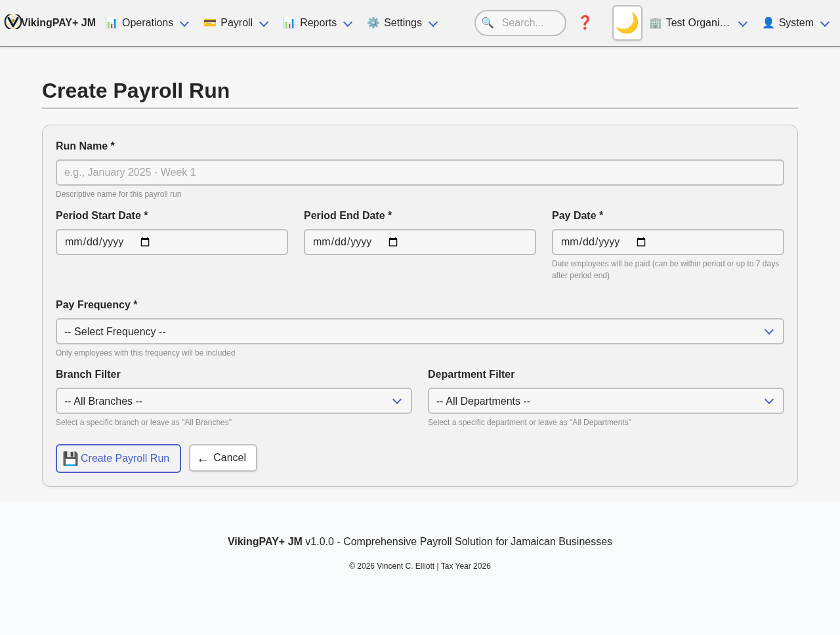Click the Period Start Date field
This screenshot has height=635, width=840.
tap(172, 242)
